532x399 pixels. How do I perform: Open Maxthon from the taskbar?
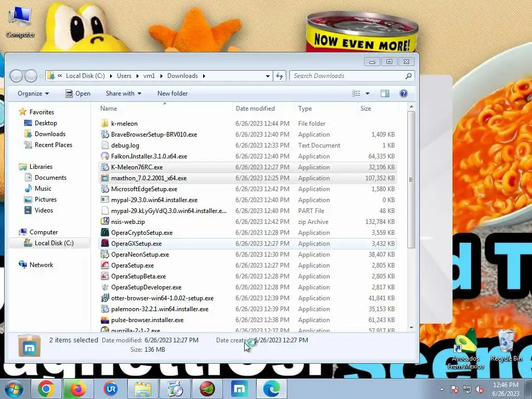240,389
